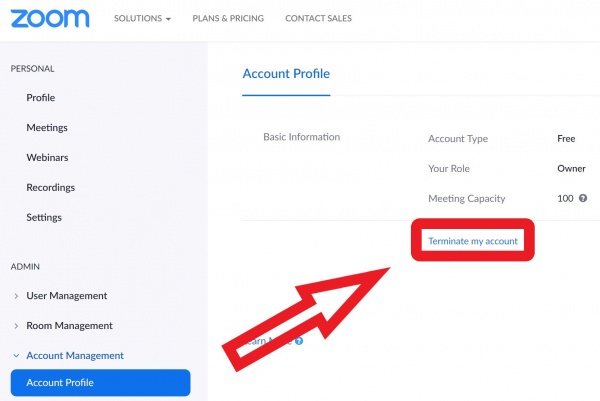Open Settings in the sidebar
The height and width of the screenshot is (401, 600).
point(44,217)
